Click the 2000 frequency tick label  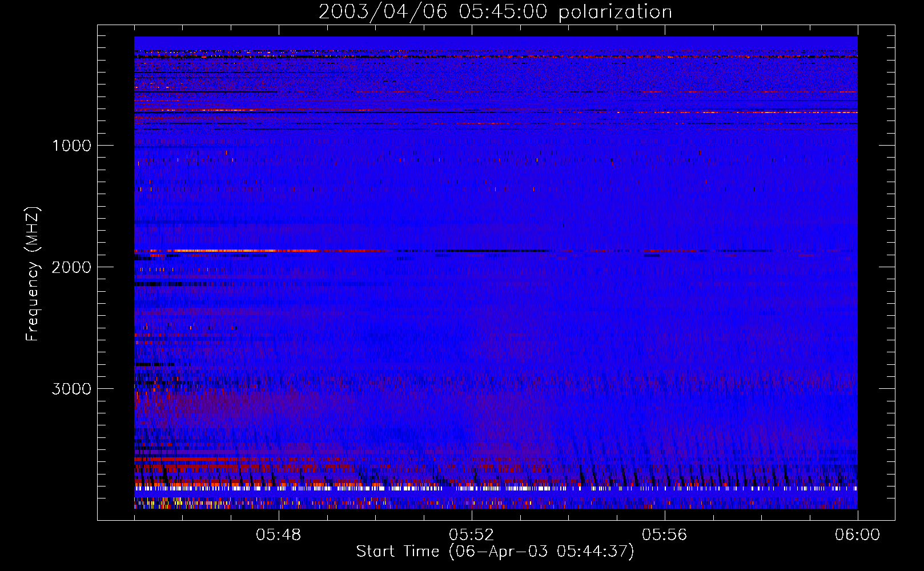click(x=72, y=267)
